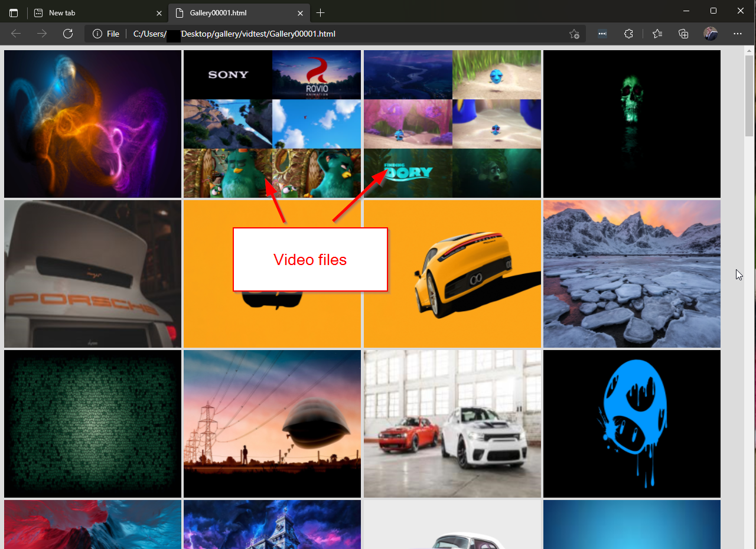Go forward to next page
The height and width of the screenshot is (549, 756).
click(x=42, y=34)
